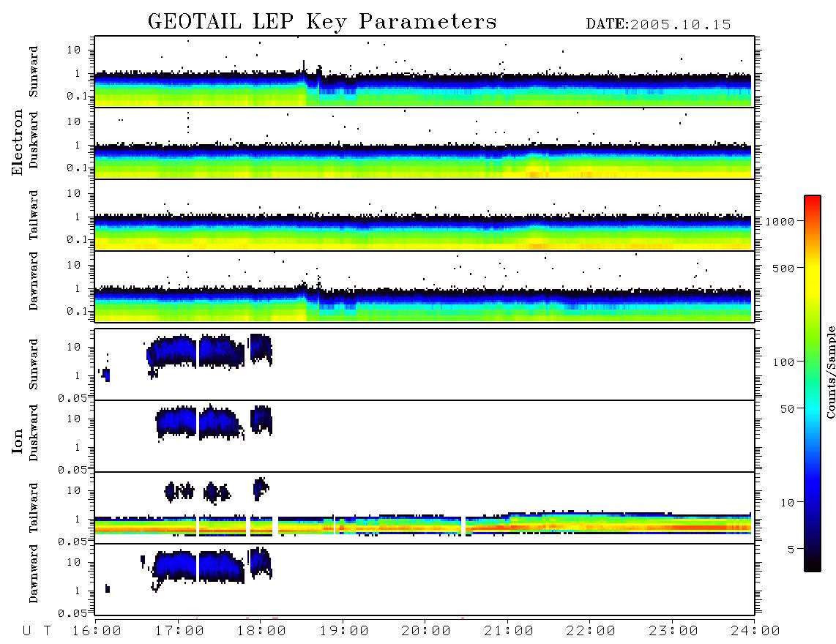Click the Electron "Duskward" panel label

pos(34,140)
